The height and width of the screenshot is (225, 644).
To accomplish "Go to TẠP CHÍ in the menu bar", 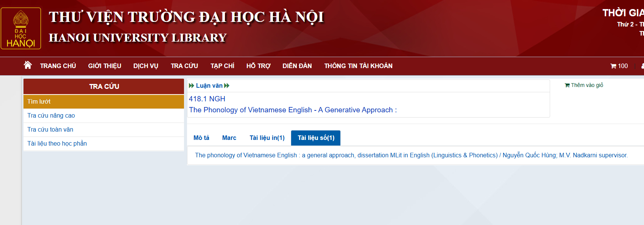I will coord(222,66).
